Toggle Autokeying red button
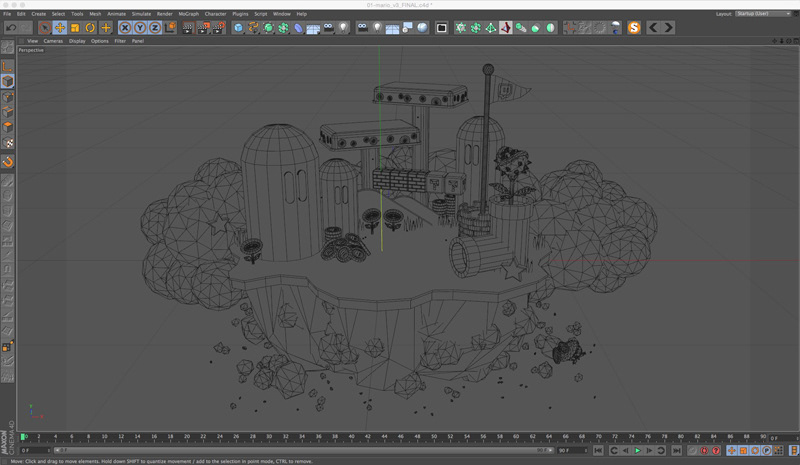800x465 pixels. pos(704,450)
